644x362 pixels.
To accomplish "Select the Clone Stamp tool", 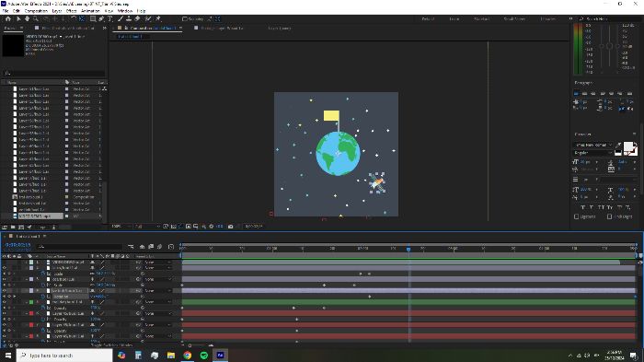I will click(x=129, y=19).
